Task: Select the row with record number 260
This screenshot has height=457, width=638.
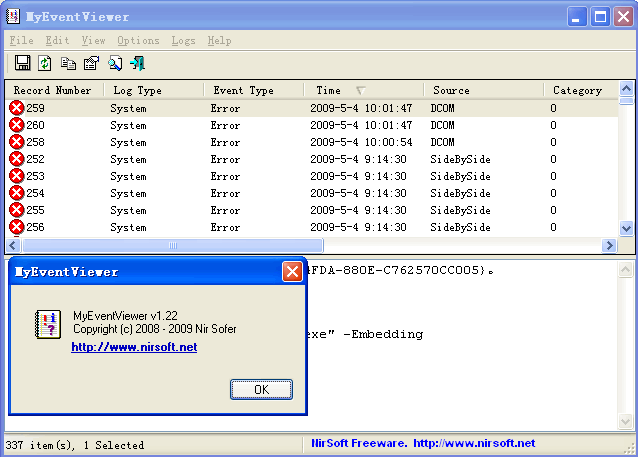Action: click(x=312, y=125)
